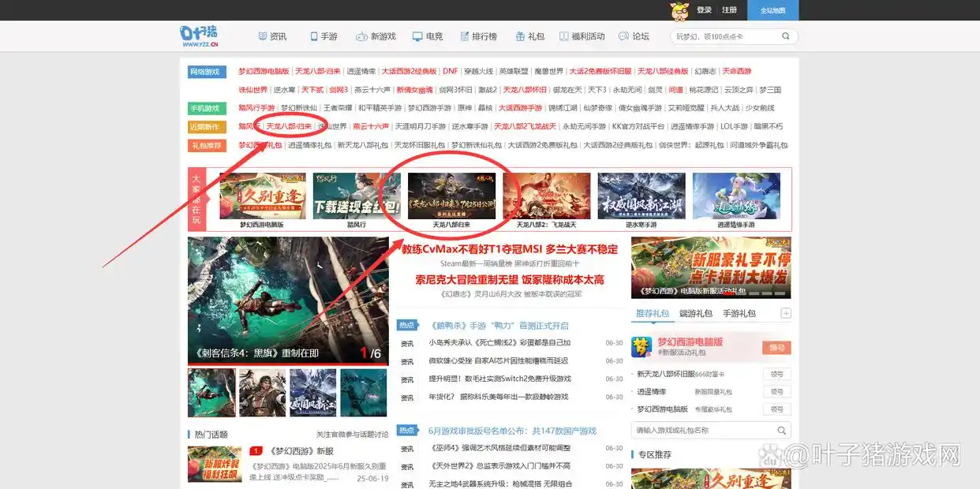Screen dimensions: 980x489
Task: Click the 登录 link
Action: pos(704,10)
